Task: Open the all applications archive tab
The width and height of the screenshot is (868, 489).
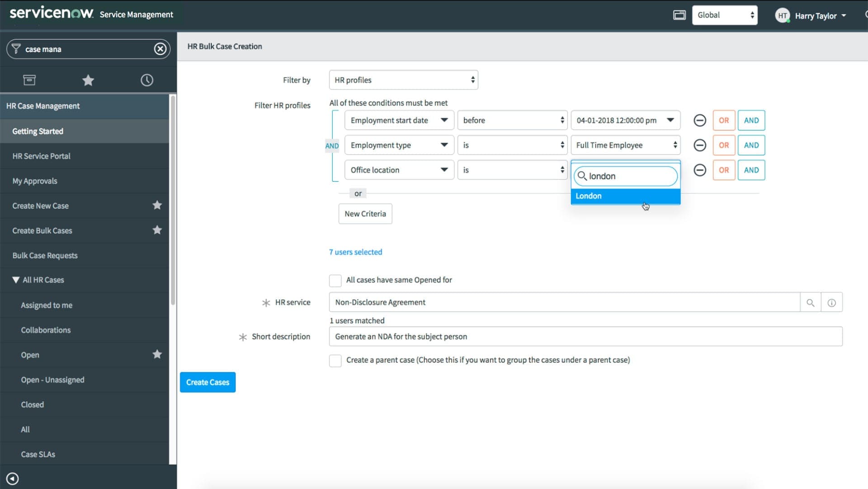Action: pos(29,81)
